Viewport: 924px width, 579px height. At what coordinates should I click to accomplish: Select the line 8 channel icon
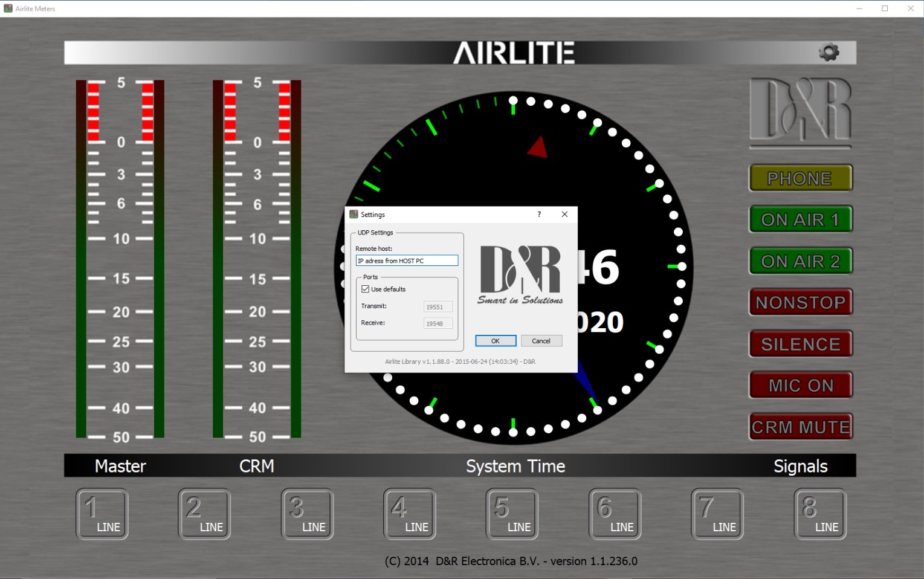(820, 514)
